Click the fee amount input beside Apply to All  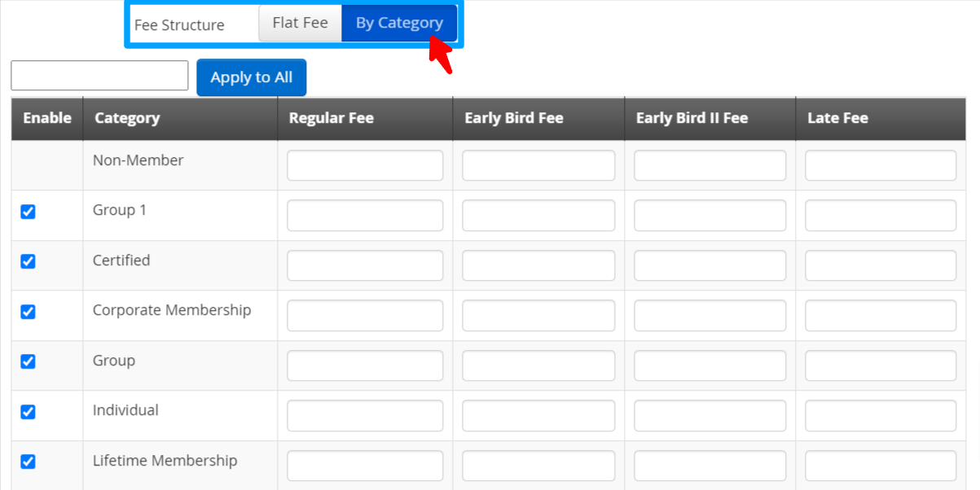click(x=99, y=75)
